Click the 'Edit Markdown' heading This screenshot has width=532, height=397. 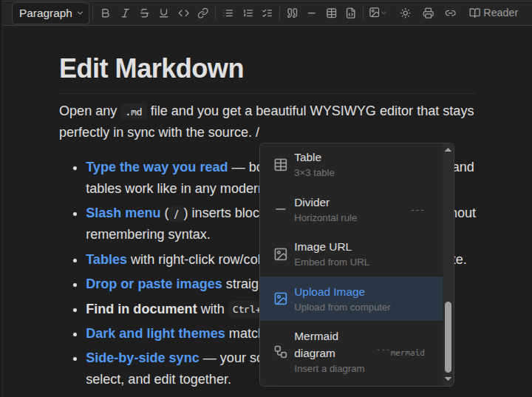151,68
